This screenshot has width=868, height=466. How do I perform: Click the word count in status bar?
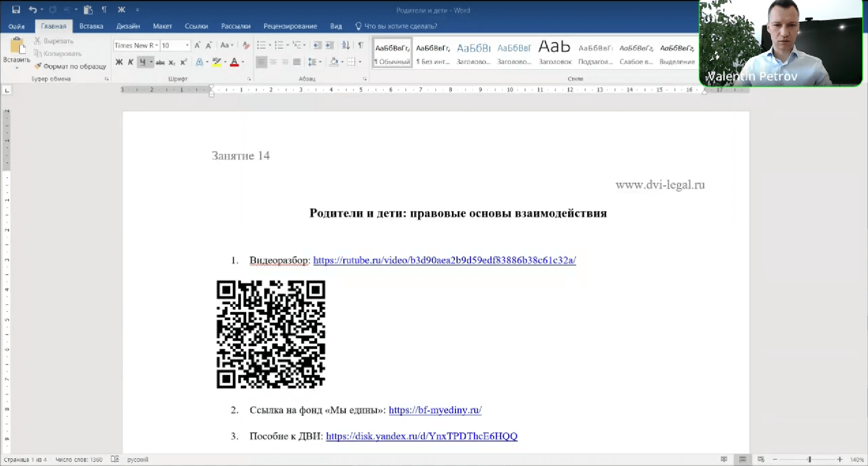(x=79, y=459)
